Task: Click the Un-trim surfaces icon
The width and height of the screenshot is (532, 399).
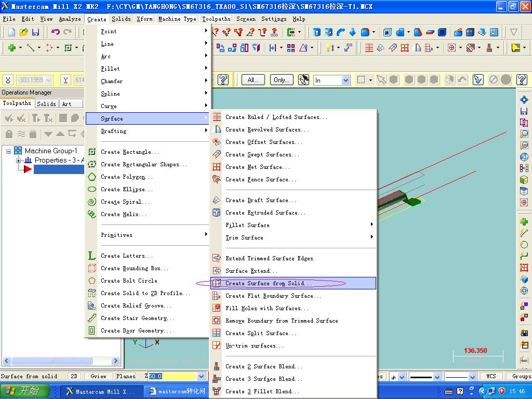Action: [217, 345]
